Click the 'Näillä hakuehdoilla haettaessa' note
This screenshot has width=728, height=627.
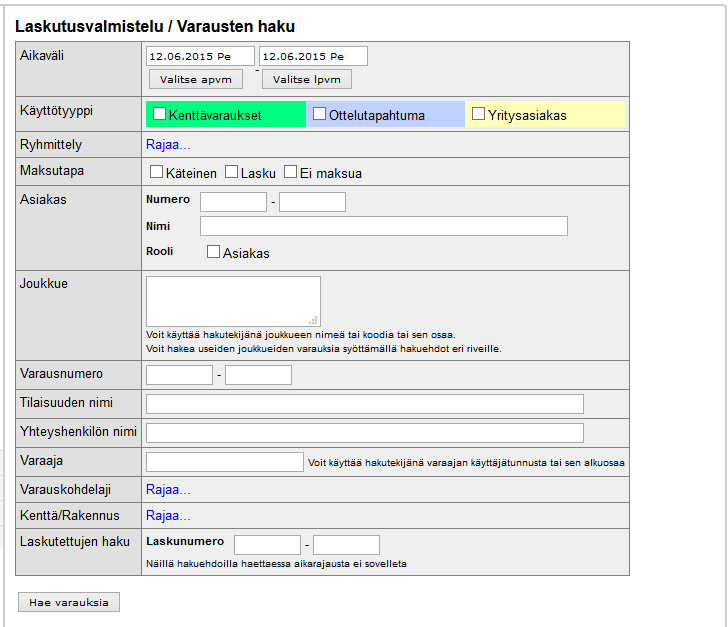coord(276,564)
